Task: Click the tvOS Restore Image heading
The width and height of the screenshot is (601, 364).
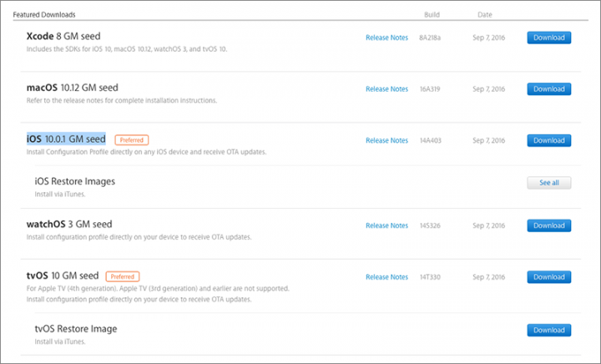Action: (x=76, y=329)
